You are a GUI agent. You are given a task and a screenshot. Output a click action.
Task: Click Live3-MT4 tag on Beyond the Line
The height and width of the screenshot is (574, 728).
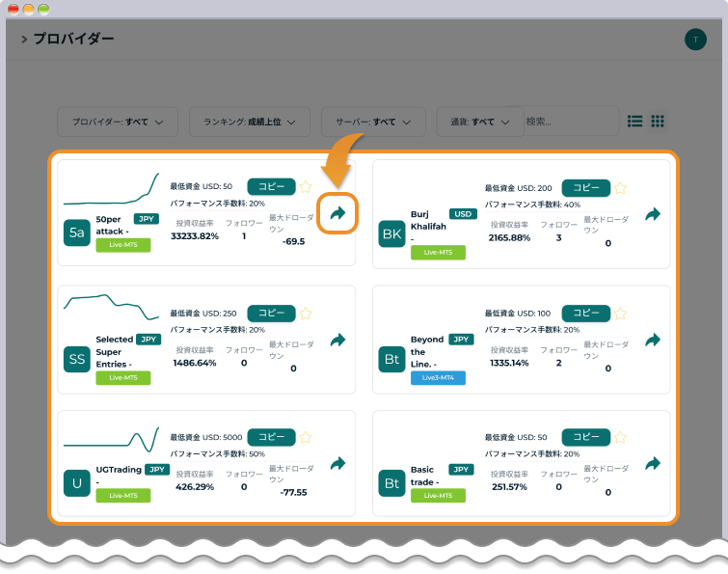coord(438,378)
